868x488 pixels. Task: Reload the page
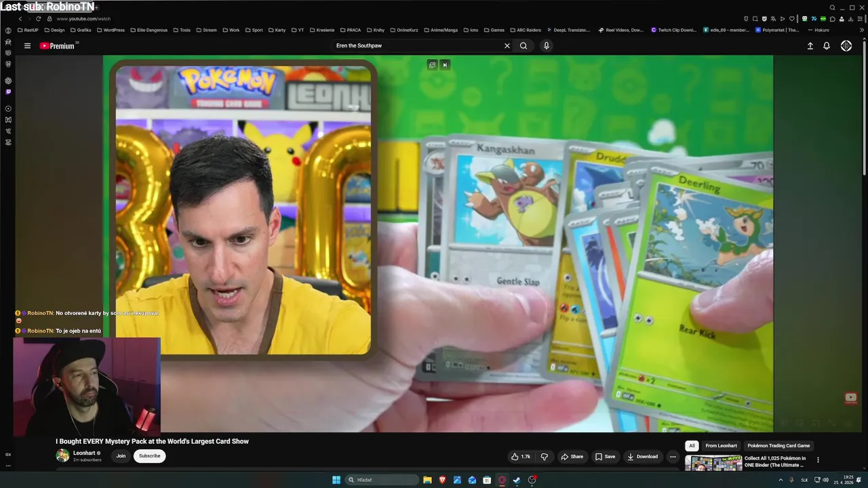point(39,19)
